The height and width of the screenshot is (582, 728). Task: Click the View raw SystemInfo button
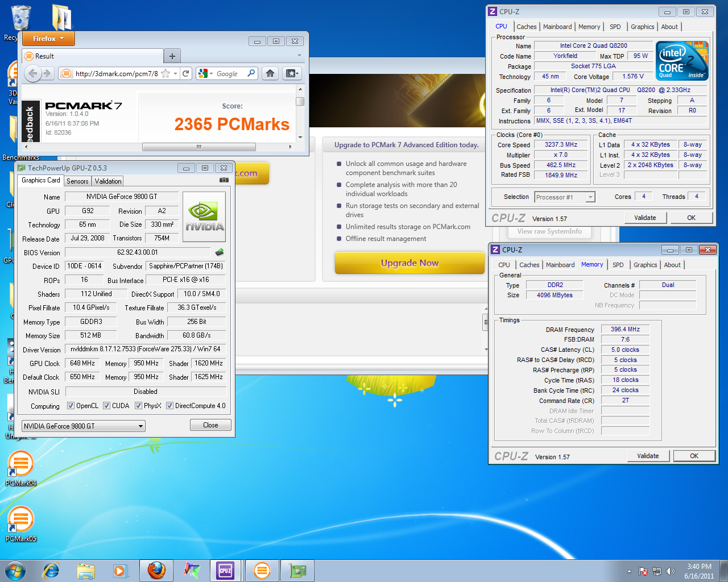(x=549, y=231)
